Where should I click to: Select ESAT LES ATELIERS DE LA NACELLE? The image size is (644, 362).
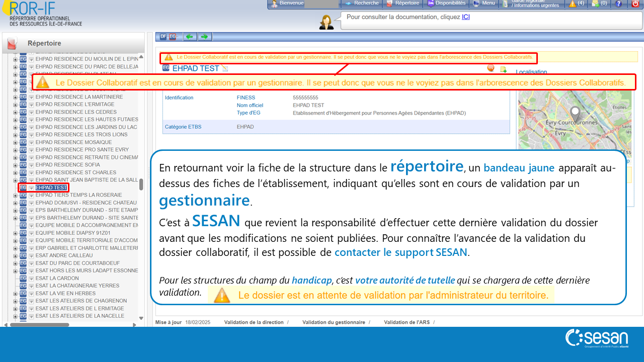[79, 315]
